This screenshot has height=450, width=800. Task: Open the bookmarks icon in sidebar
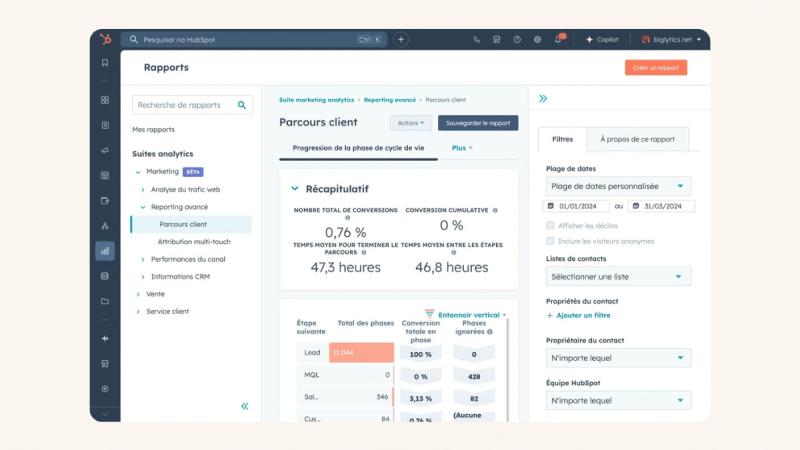coord(105,62)
